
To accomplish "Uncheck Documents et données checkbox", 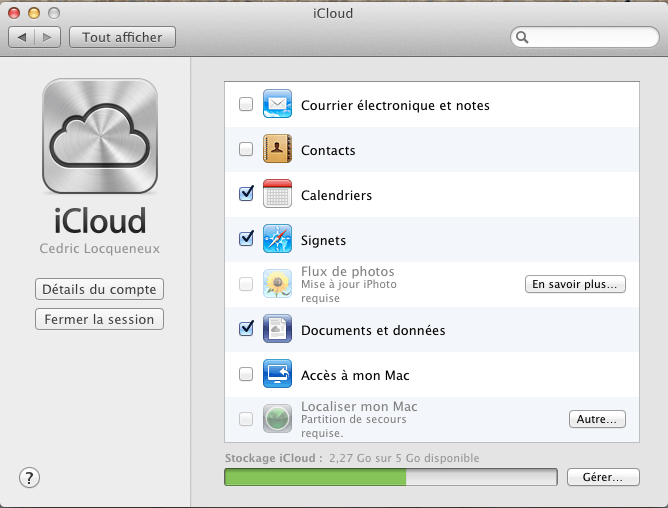I will point(246,329).
